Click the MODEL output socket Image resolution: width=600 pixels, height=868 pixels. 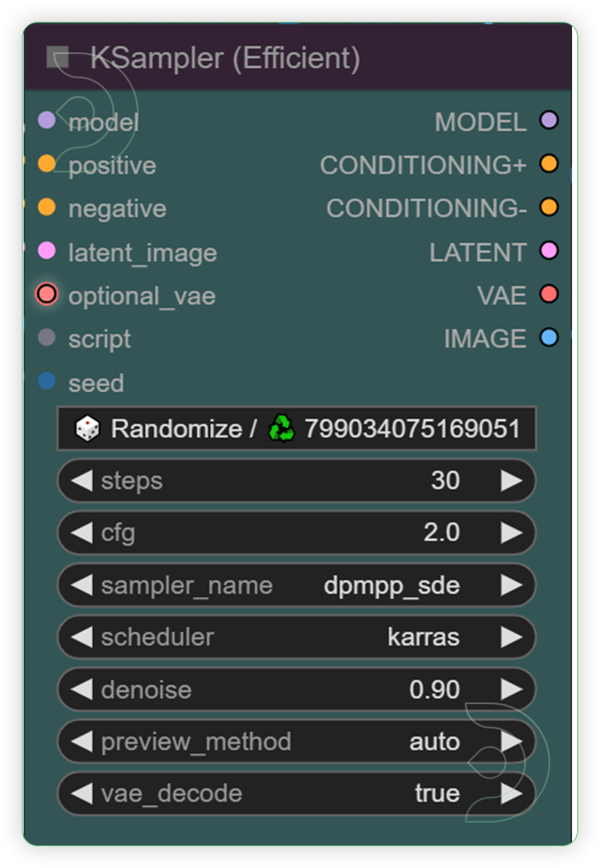pyautogui.click(x=548, y=120)
